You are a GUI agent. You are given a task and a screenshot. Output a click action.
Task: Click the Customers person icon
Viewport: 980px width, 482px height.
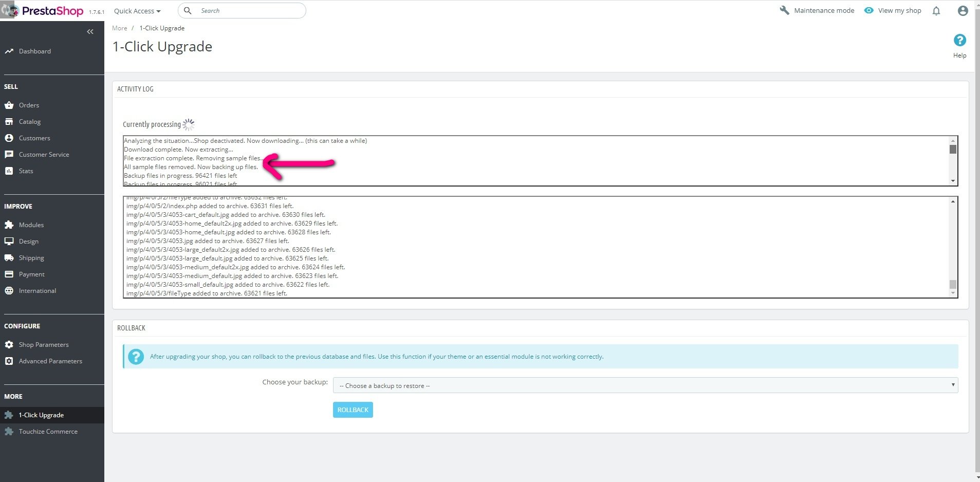[9, 138]
